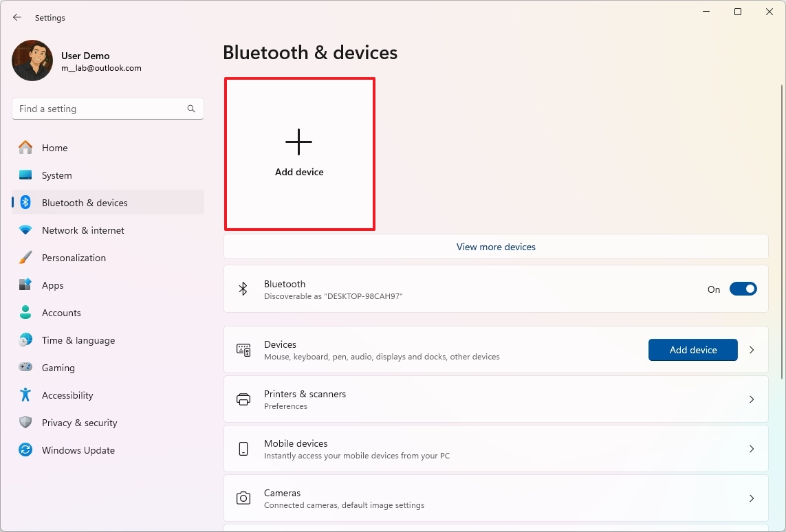Viewport: 786px width, 532px height.
Task: Open Network & internet settings
Action: coord(28,230)
